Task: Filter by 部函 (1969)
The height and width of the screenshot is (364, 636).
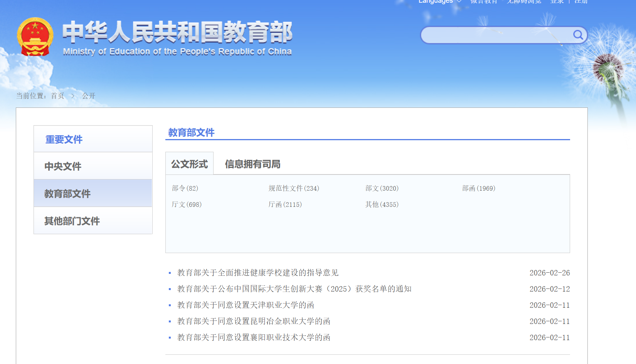Action: coord(478,188)
